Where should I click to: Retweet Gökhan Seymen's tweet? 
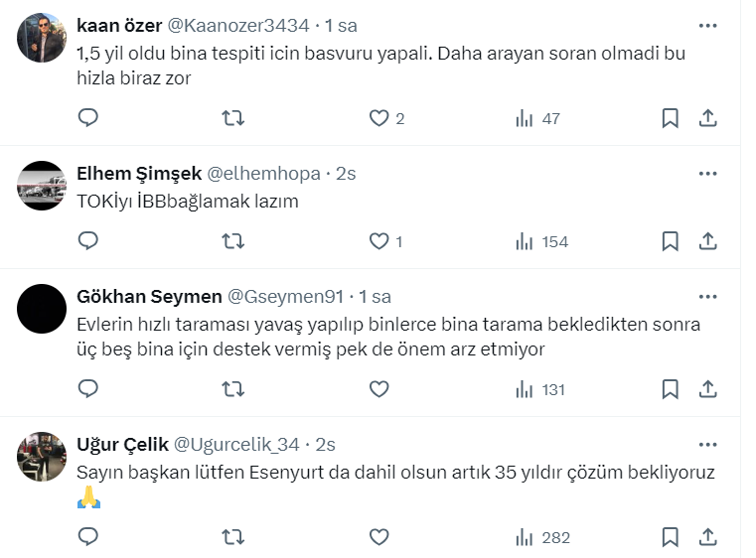[x=232, y=389]
